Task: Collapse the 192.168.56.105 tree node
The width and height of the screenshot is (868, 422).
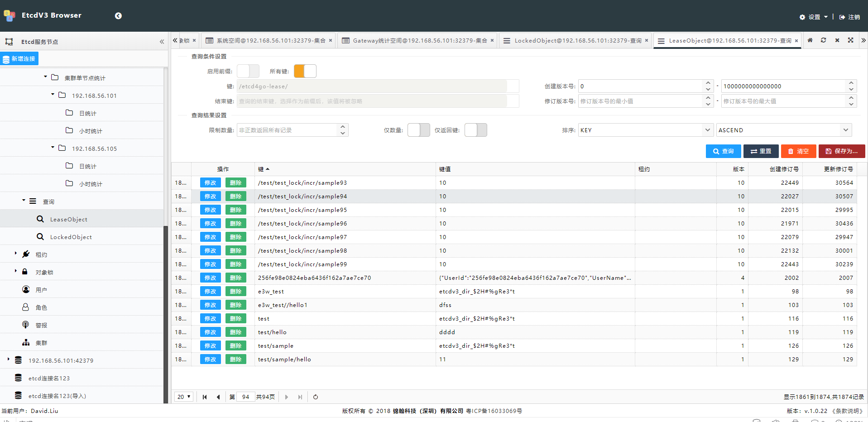Action: pos(53,148)
